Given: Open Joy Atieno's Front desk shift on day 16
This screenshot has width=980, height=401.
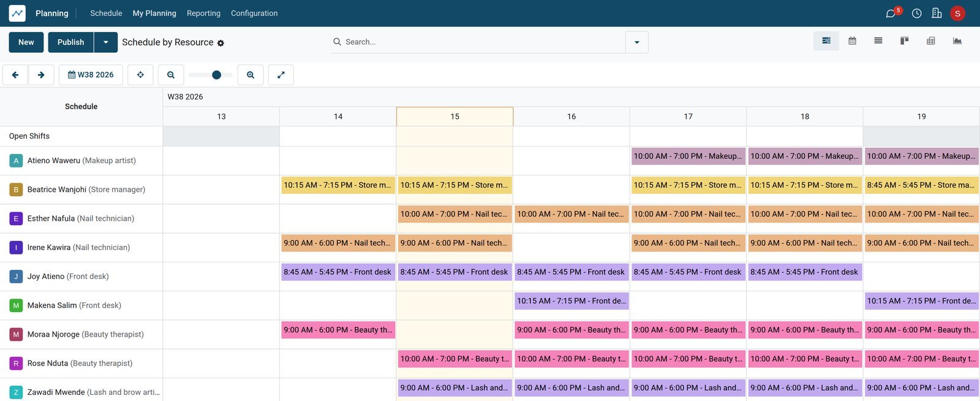Looking at the screenshot, I should point(571,272).
